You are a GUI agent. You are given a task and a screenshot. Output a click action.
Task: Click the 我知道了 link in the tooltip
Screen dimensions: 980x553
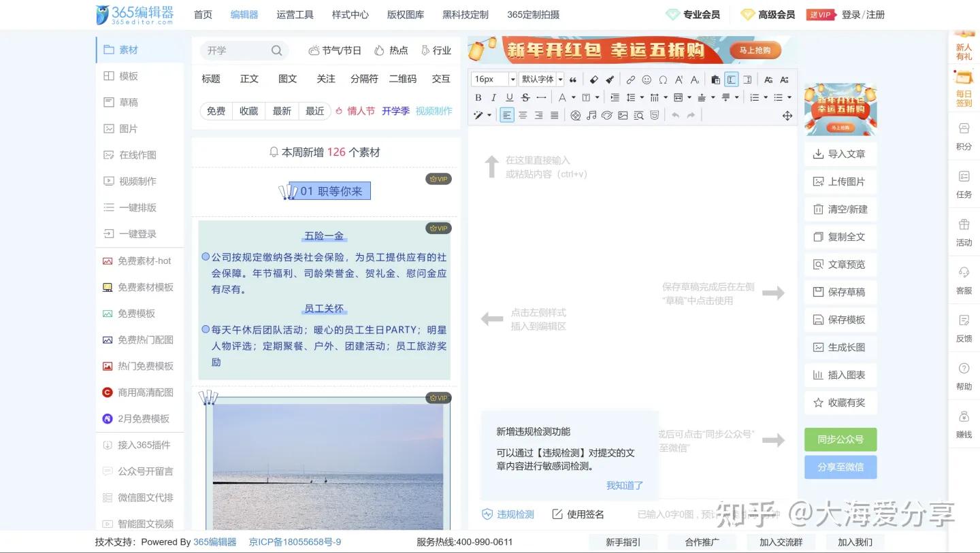point(624,485)
